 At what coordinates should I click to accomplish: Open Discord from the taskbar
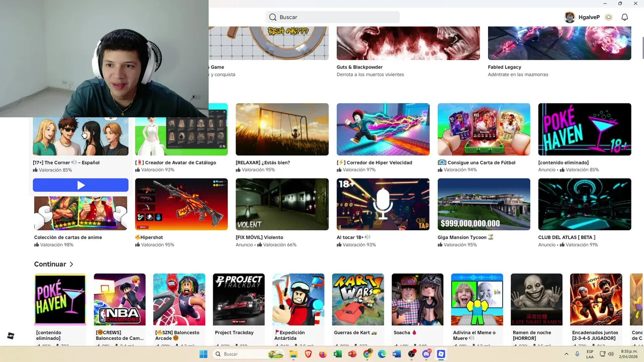pos(426,354)
